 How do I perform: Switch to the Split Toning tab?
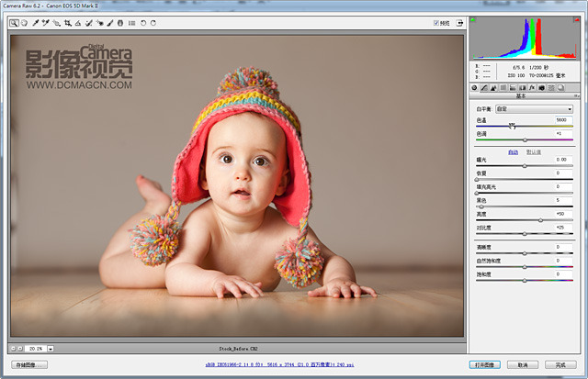[x=513, y=87]
